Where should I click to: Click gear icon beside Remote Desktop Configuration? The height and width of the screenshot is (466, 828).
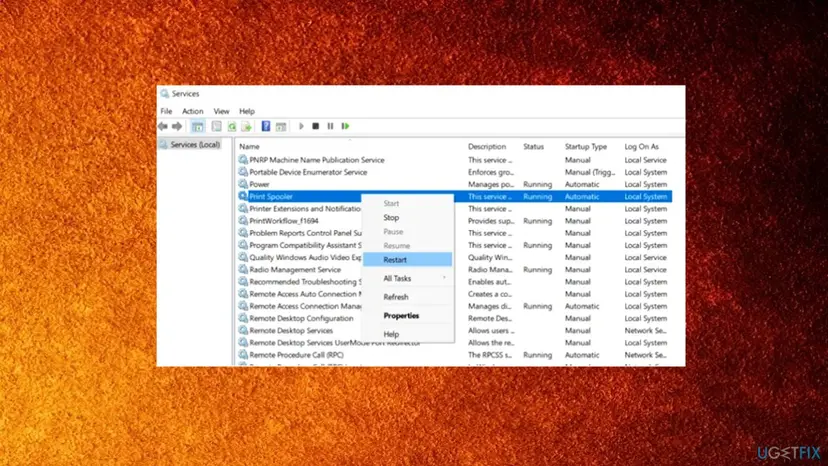click(x=243, y=318)
